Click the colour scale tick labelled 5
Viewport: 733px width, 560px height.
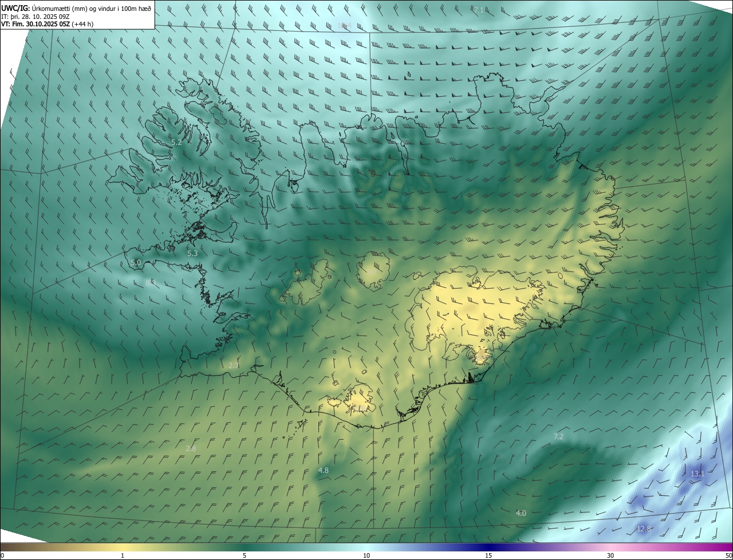click(245, 555)
